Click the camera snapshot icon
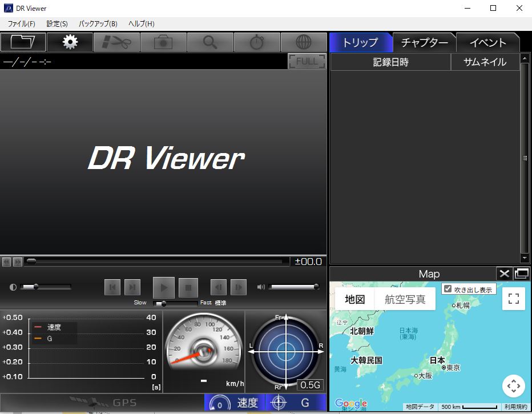 click(x=163, y=43)
